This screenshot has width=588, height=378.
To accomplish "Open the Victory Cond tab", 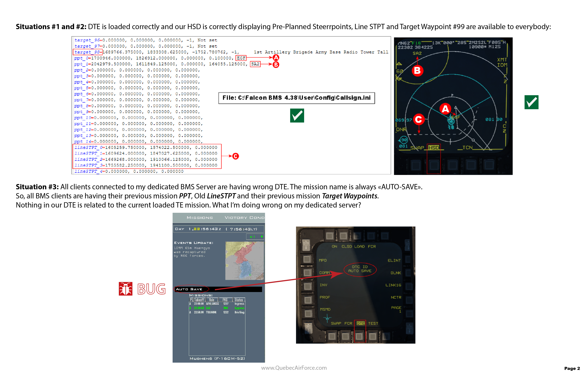I will click(x=244, y=218).
